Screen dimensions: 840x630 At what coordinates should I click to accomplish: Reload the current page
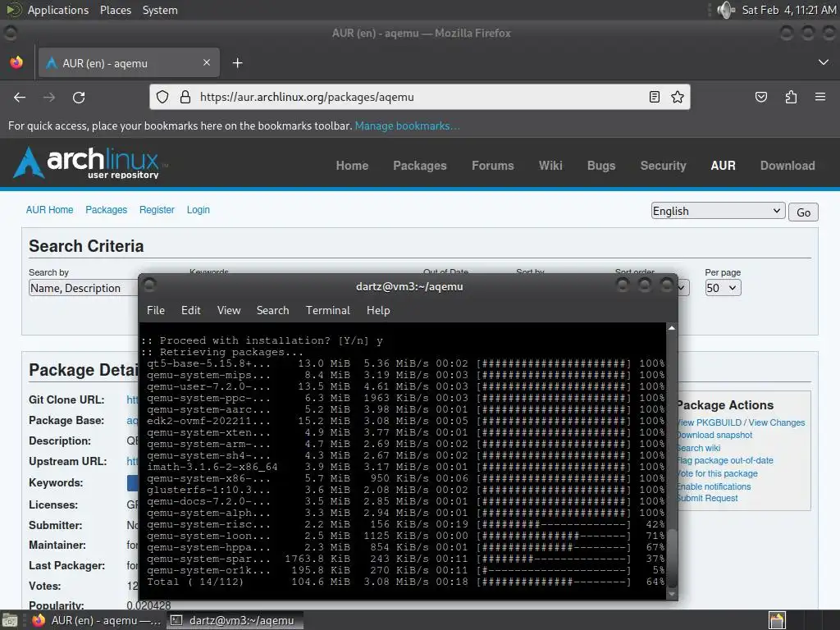(79, 98)
